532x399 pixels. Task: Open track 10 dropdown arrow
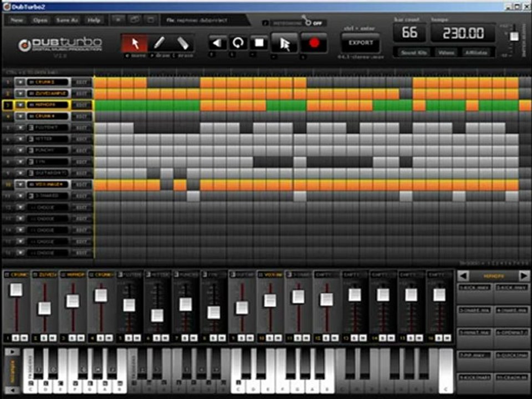pos(21,185)
